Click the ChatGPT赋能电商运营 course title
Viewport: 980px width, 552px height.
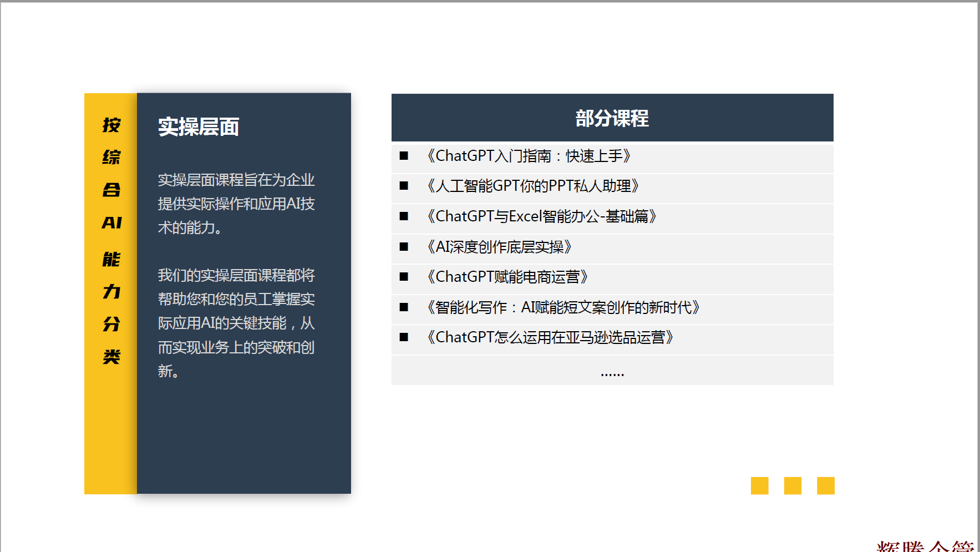click(x=507, y=277)
